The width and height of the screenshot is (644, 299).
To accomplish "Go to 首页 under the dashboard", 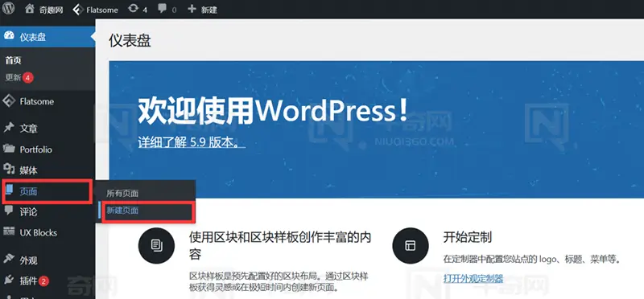I will [x=13, y=61].
